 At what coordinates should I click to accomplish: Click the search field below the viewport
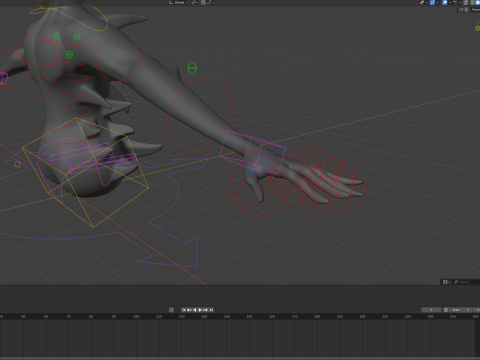coord(467,282)
